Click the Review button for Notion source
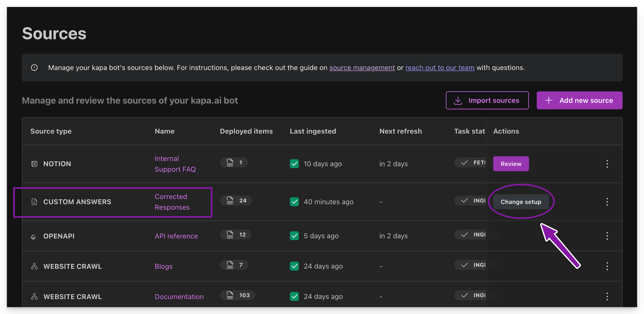Screen dimensions: 644x314 pos(511,164)
